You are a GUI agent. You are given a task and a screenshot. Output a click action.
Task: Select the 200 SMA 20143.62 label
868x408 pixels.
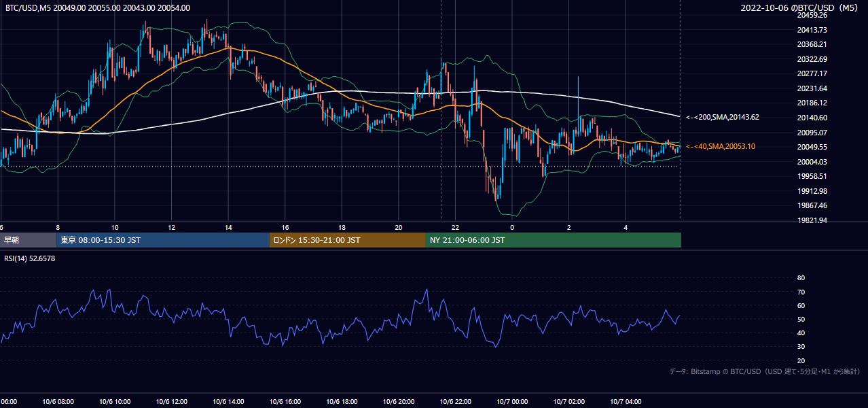tap(723, 117)
